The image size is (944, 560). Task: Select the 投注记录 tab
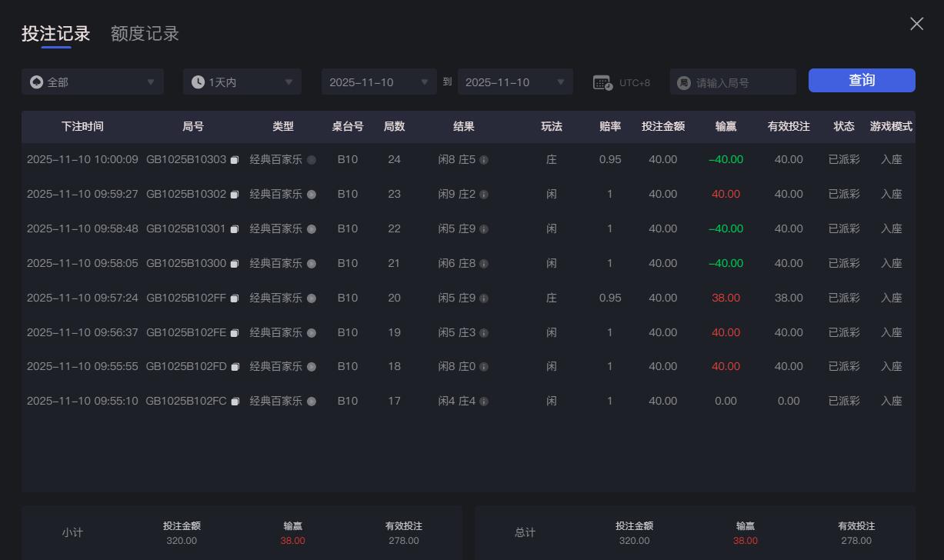(55, 33)
